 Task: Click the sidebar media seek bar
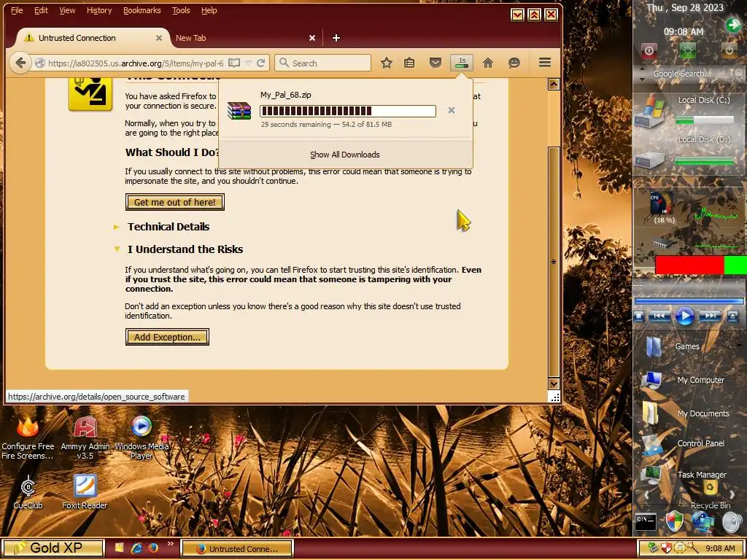coord(689,301)
